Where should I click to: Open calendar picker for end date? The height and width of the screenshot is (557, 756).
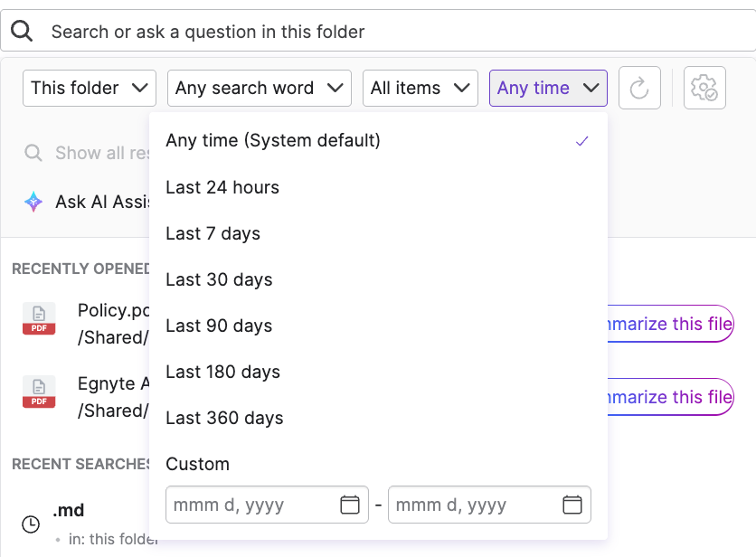(572, 505)
